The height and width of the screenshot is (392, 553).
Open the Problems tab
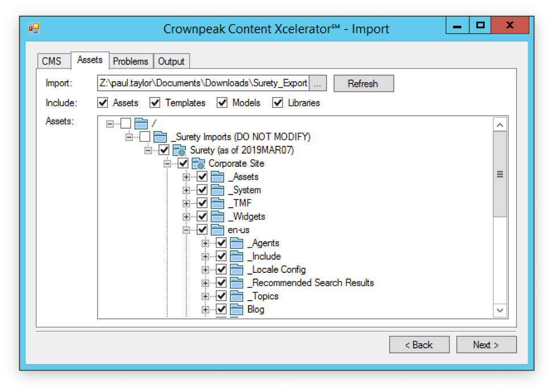coord(131,61)
